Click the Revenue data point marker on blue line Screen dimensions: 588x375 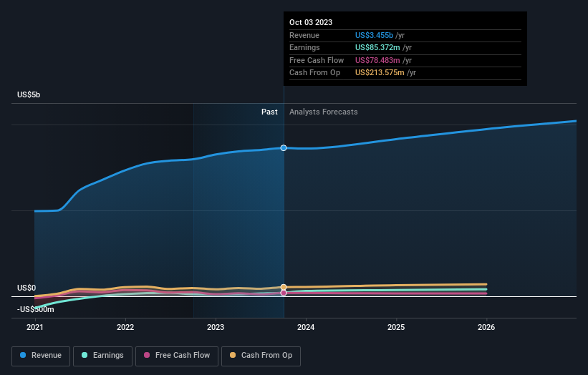[284, 148]
